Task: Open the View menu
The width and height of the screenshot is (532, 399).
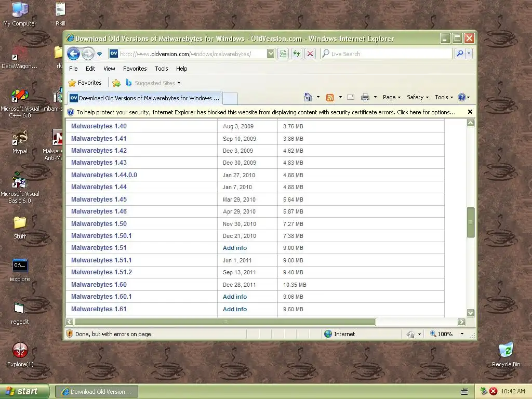Action: (109, 69)
